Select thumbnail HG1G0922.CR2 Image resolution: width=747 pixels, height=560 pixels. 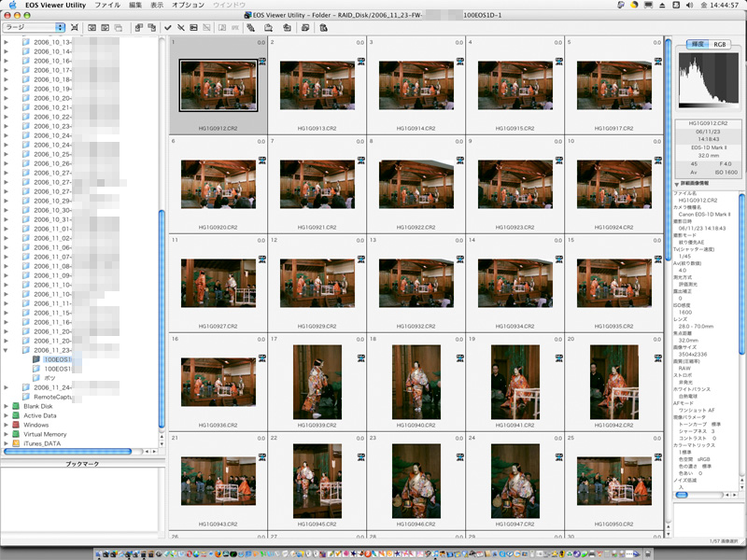[416, 184]
